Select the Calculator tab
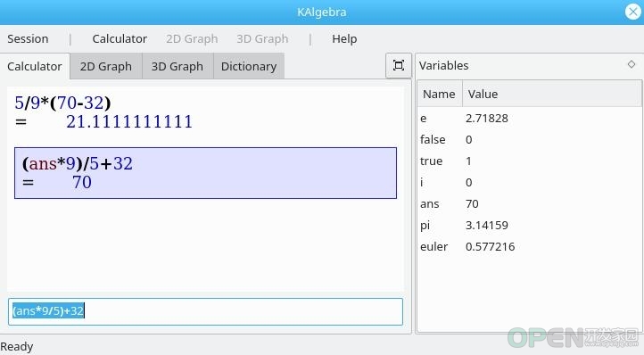The image size is (644, 355). pos(35,66)
